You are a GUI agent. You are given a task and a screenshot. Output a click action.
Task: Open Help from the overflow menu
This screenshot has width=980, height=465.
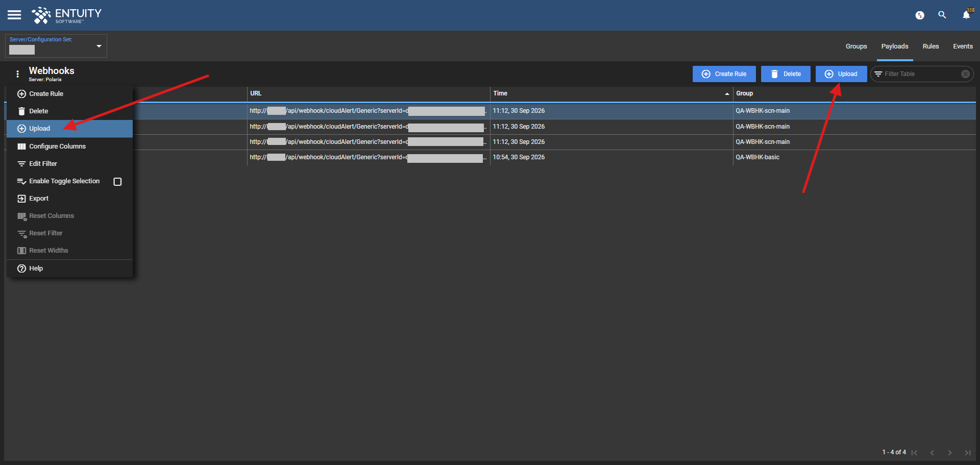pos(69,268)
